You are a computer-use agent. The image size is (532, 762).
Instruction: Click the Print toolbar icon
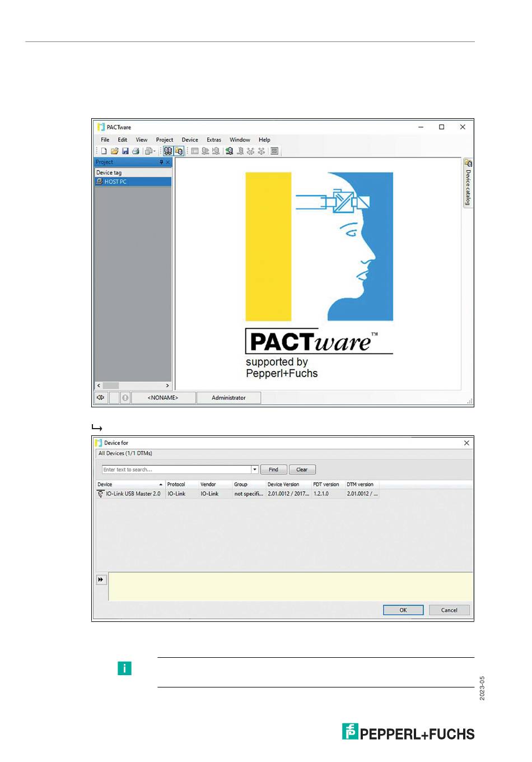point(136,151)
